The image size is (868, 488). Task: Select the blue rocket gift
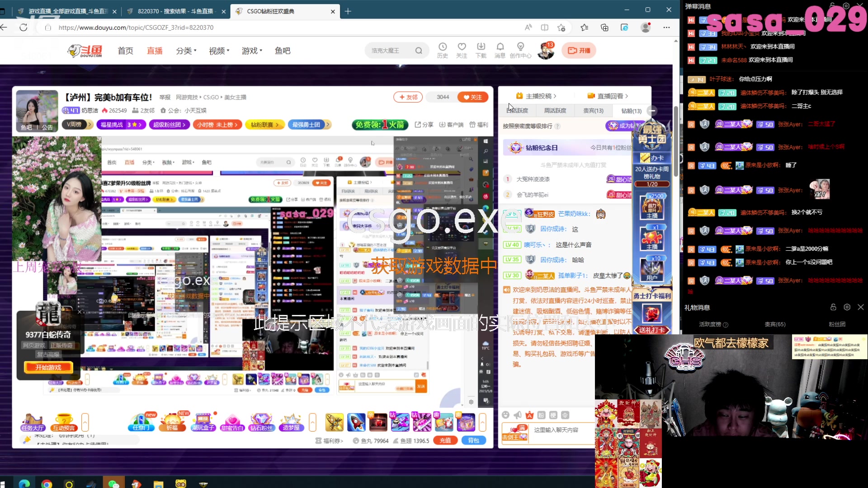click(356, 422)
